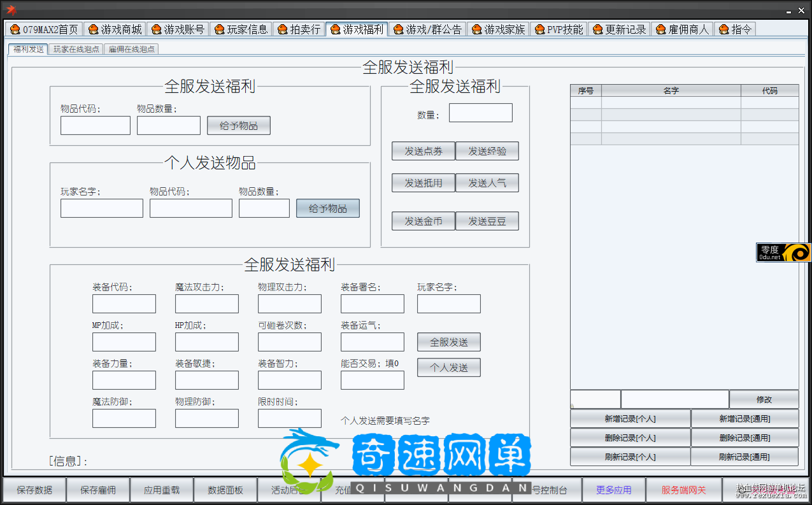The height and width of the screenshot is (505, 812).
Task: Switch to the 玩家在线泡点 sub-tab
Action: (76, 49)
